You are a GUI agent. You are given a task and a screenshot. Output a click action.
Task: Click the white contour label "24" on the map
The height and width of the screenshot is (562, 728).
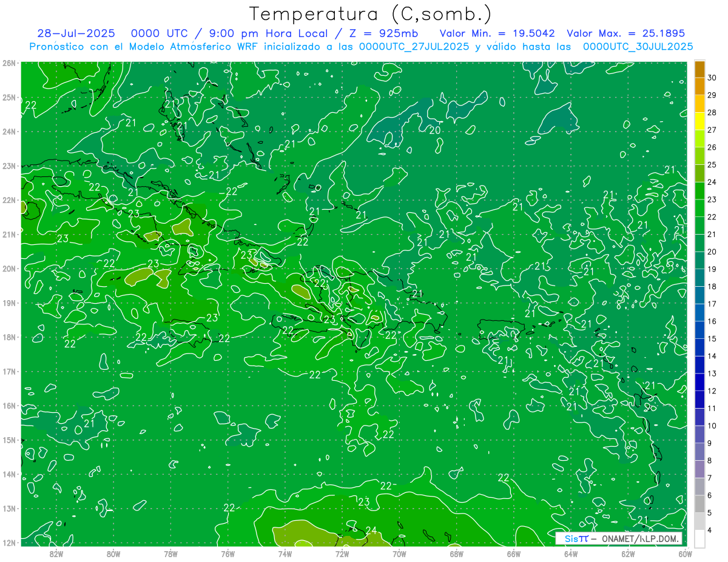tap(371, 530)
